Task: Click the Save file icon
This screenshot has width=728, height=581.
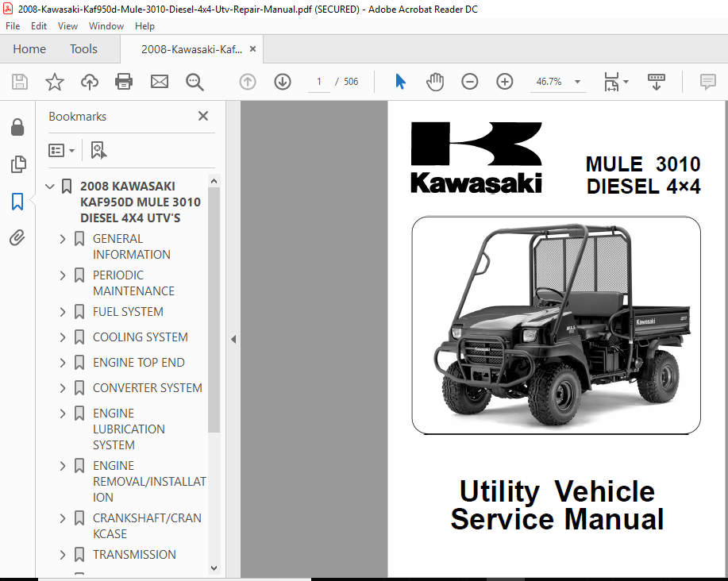Action: [x=20, y=82]
